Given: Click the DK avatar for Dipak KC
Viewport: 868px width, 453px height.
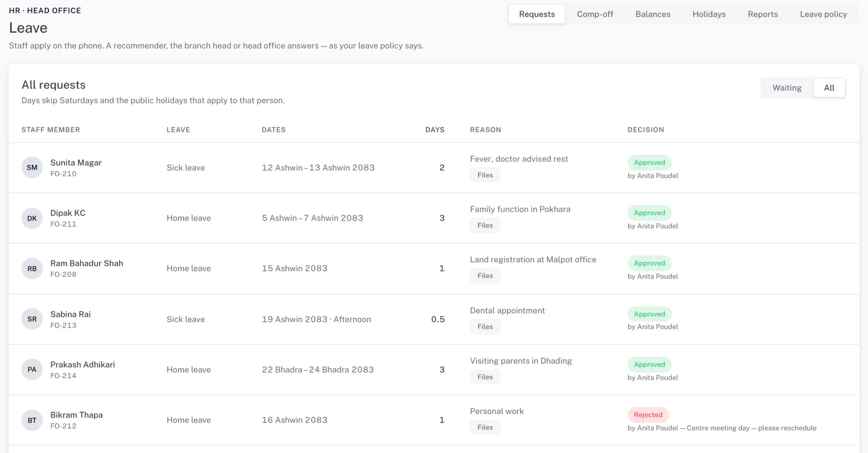Looking at the screenshot, I should [x=32, y=218].
